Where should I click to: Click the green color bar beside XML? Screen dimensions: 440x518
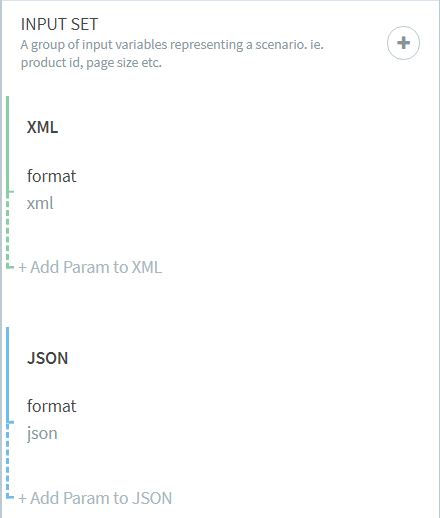[8, 144]
